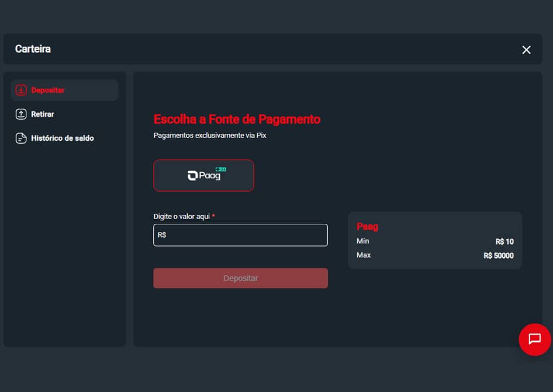Click the minimum value R$ 10
This screenshot has height=392, width=553.
504,241
